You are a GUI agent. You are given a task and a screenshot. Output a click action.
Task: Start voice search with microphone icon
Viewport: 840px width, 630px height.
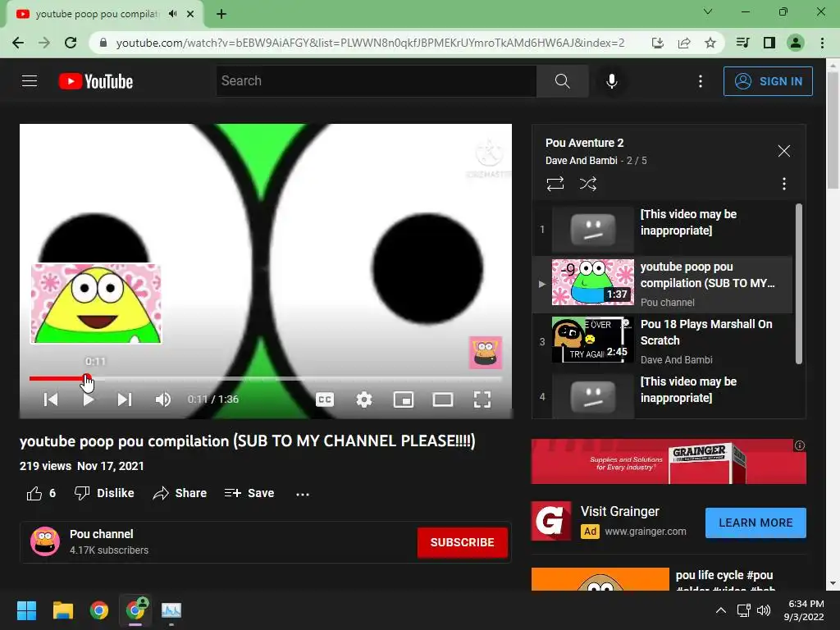[x=611, y=81]
